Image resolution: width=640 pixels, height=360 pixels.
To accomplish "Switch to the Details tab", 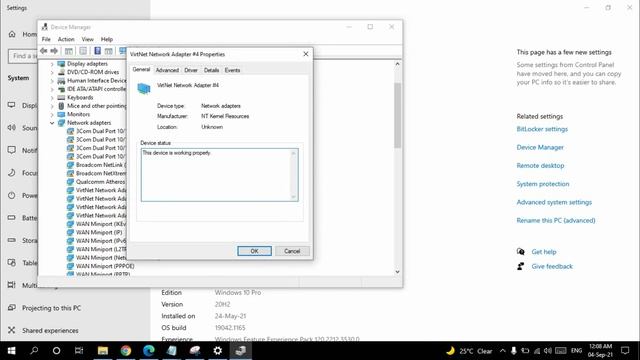I will point(211,70).
